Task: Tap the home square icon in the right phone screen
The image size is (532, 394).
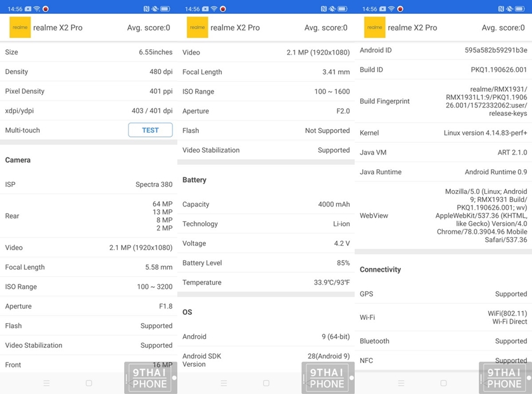Action: pos(443,383)
